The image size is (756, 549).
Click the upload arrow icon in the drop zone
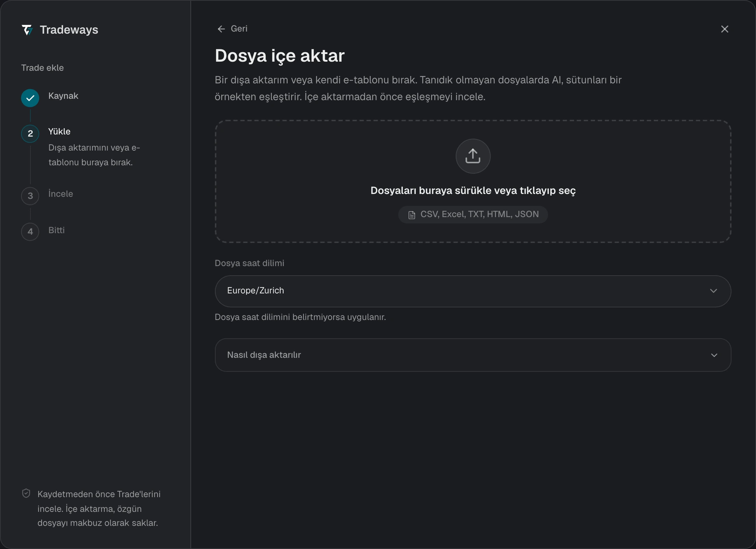473,156
